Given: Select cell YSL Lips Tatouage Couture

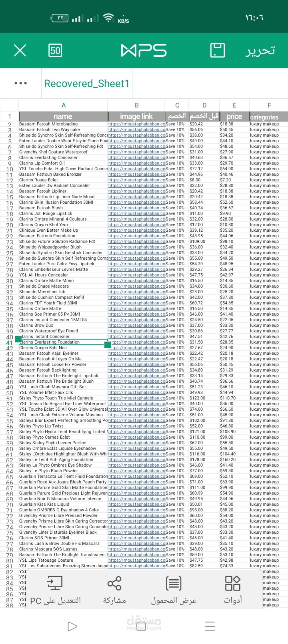Looking at the screenshot, I should (x=63, y=560).
